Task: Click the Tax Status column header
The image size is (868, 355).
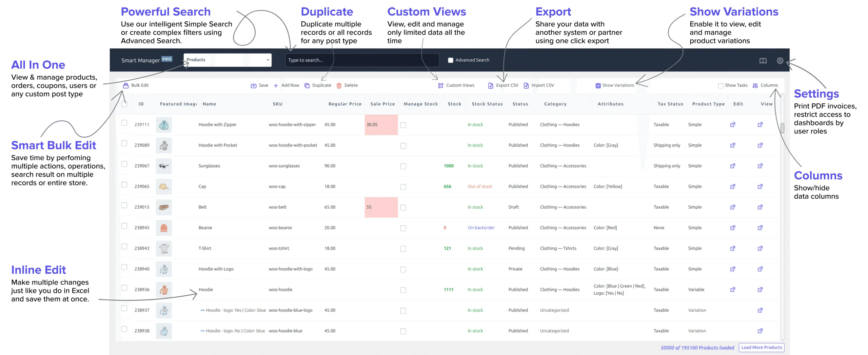Action: tap(670, 104)
